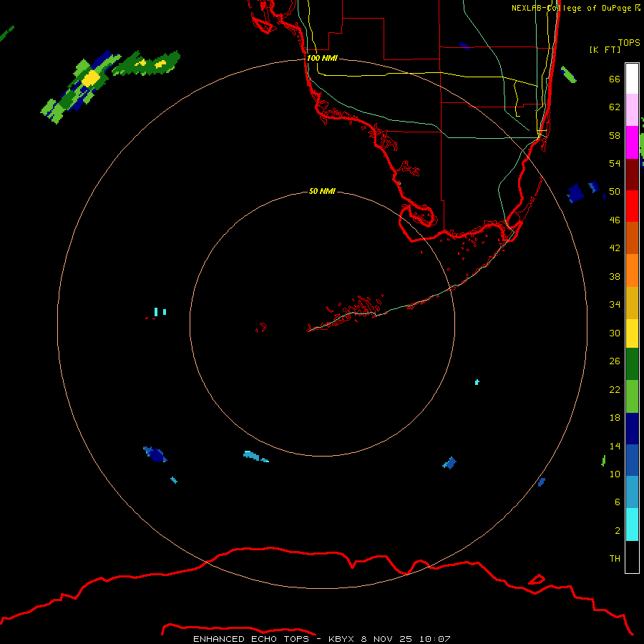This screenshot has width=644, height=644.
Task: Click the '42' legend value
Action: pos(615,248)
